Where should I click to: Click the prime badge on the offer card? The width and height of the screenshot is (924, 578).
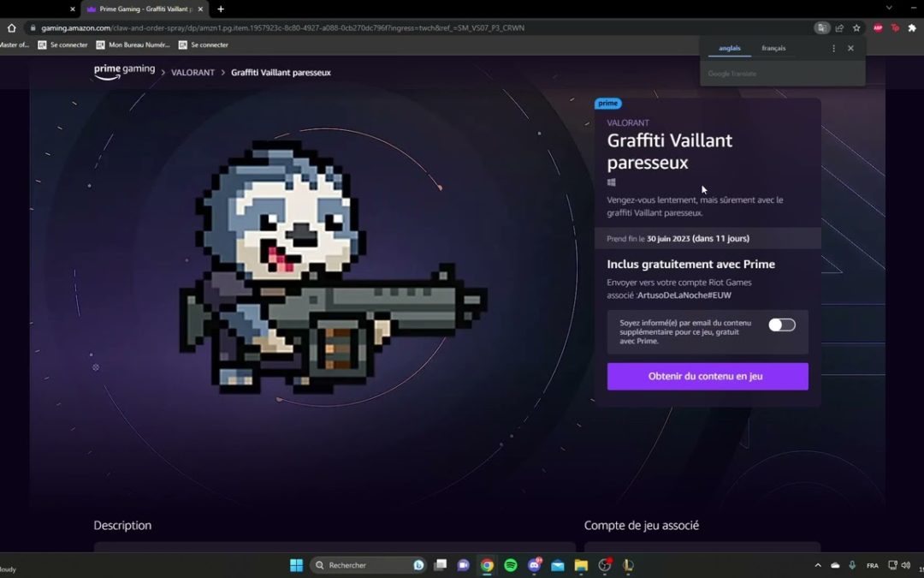tap(607, 104)
